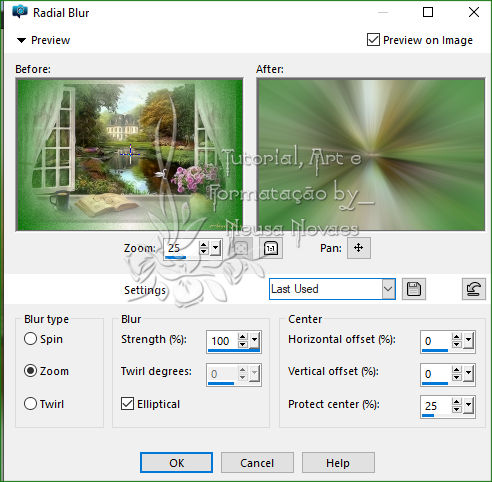
Task: Open the Zoom value slider dropdown
Action: click(216, 248)
